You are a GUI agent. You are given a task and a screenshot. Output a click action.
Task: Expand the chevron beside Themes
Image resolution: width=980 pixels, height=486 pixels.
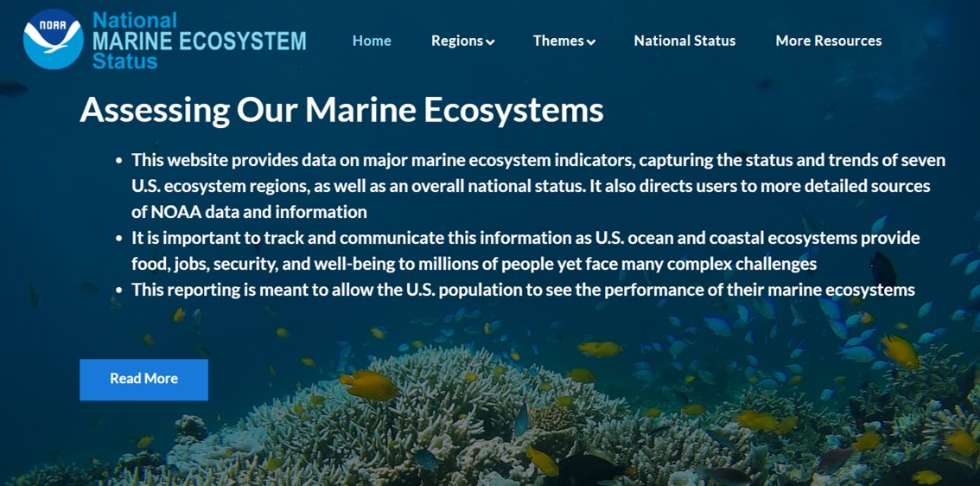coord(591,42)
